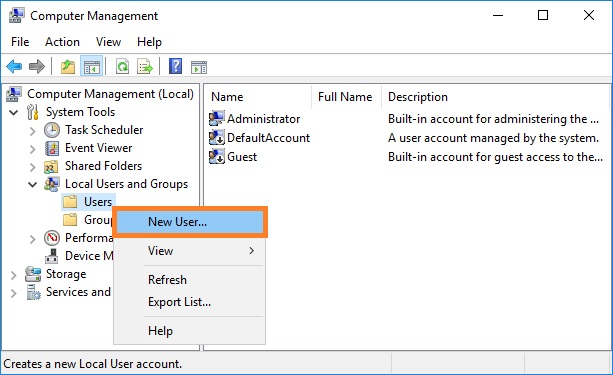Click the Groups folder icon
Viewport: 613px width, 375px height.
click(70, 220)
